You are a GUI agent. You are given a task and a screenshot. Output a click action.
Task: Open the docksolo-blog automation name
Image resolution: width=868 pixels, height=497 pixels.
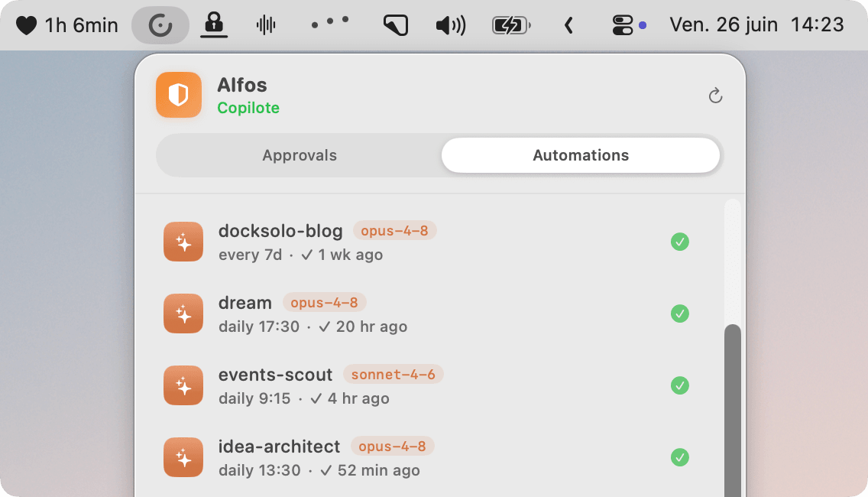(280, 230)
